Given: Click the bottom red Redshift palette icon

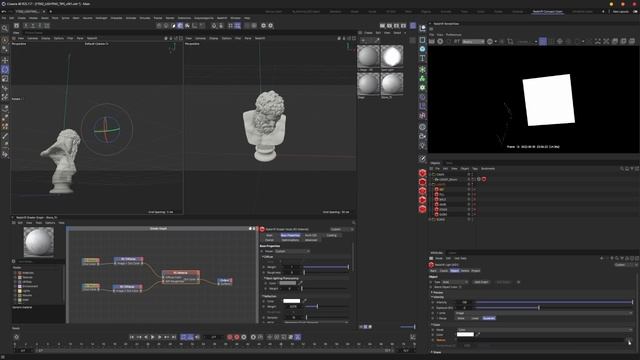Looking at the screenshot, I should [x=422, y=209].
